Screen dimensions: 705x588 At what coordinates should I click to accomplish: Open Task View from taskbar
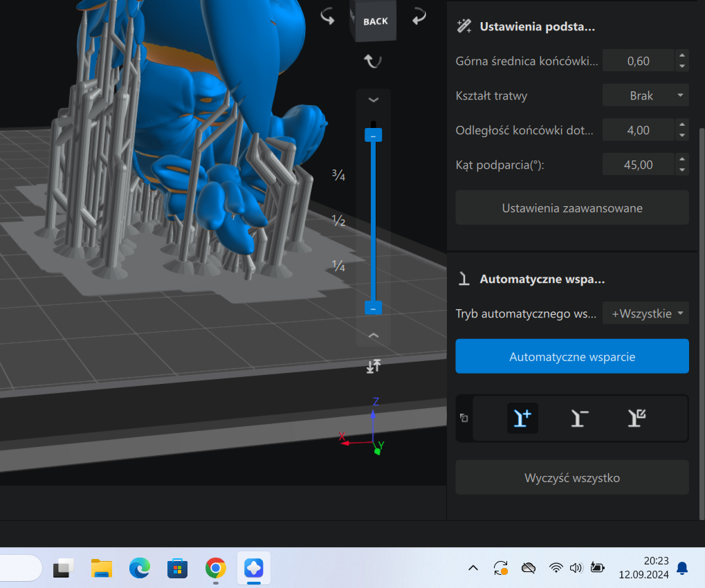(64, 569)
